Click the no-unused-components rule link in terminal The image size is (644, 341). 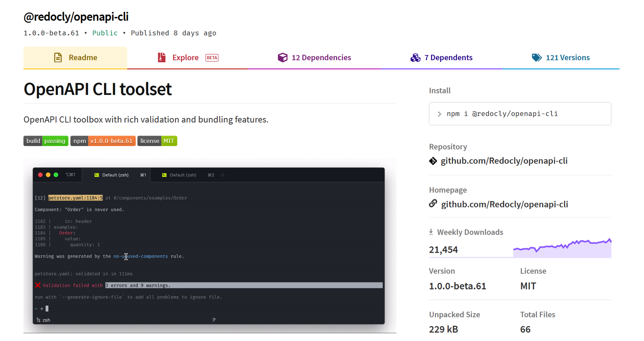pyautogui.click(x=141, y=256)
